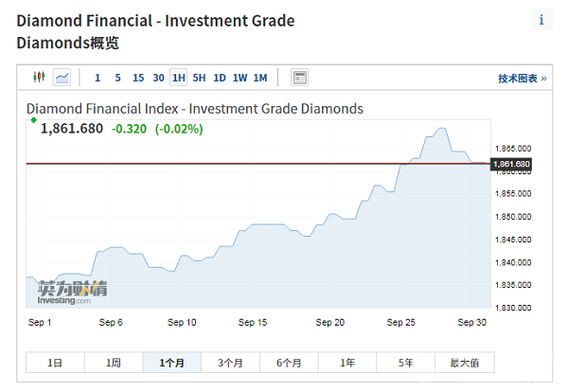Show the 1日 time range

pyautogui.click(x=55, y=363)
